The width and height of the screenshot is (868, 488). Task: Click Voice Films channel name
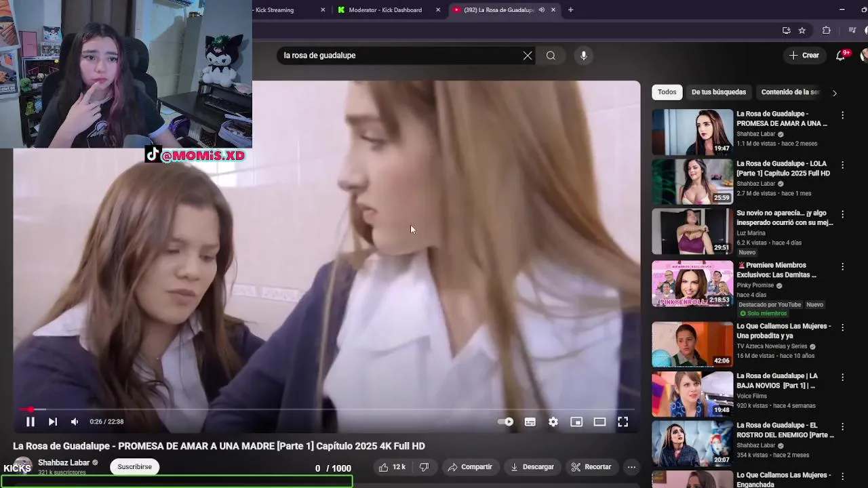pos(751,396)
